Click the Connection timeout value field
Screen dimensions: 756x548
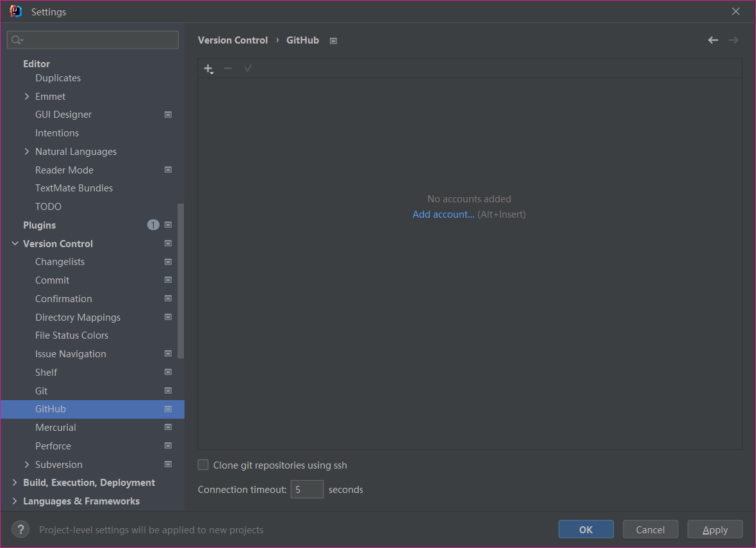click(x=307, y=489)
